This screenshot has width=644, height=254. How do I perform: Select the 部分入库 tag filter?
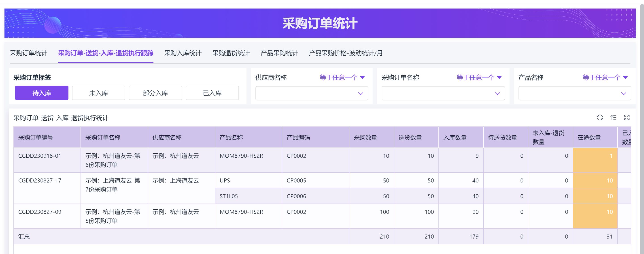coord(155,93)
